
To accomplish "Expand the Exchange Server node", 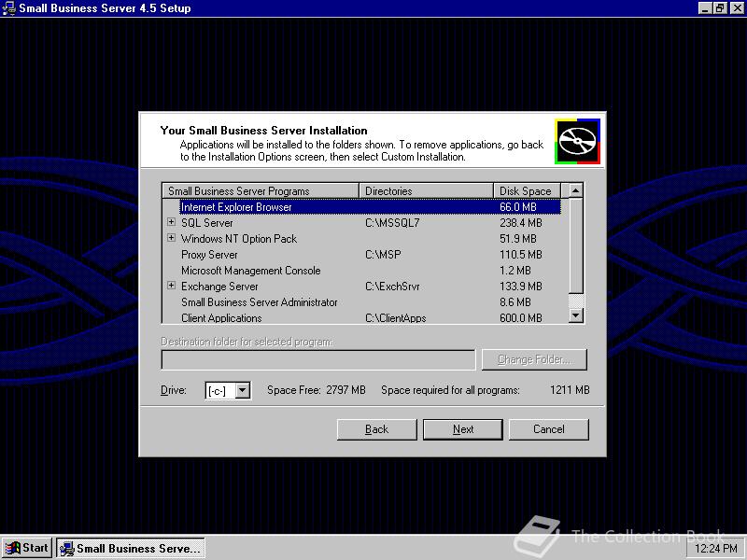I will pos(172,286).
